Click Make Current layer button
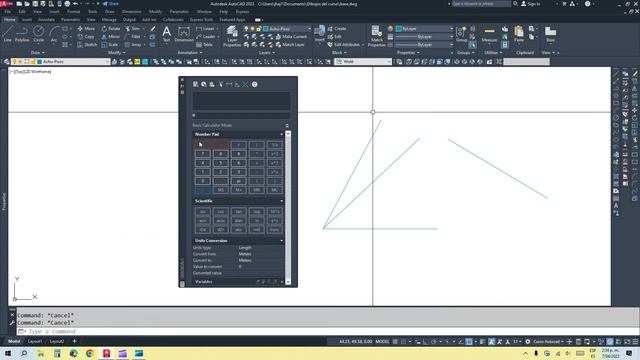This screenshot has width=640, height=360. [x=291, y=37]
